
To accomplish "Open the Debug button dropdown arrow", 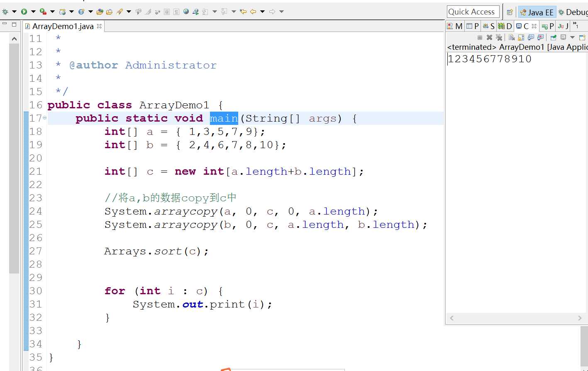I will point(14,12).
